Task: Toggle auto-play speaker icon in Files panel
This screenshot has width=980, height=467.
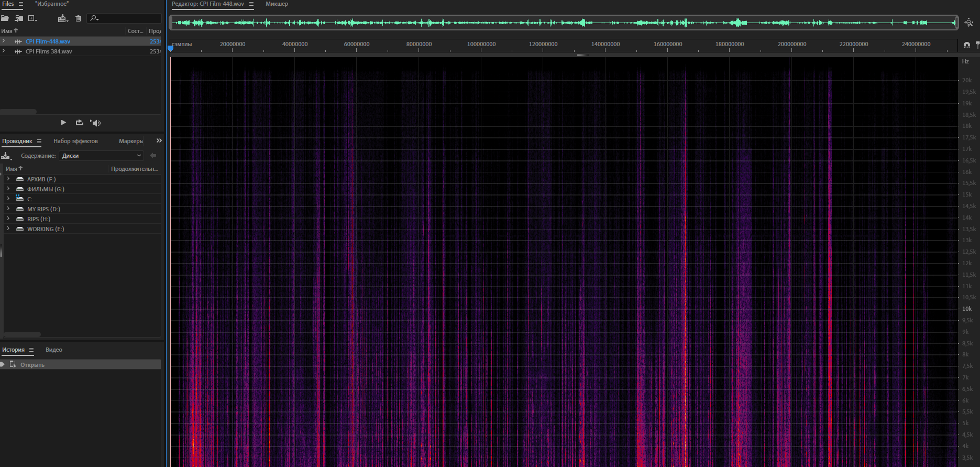Action: tap(95, 123)
